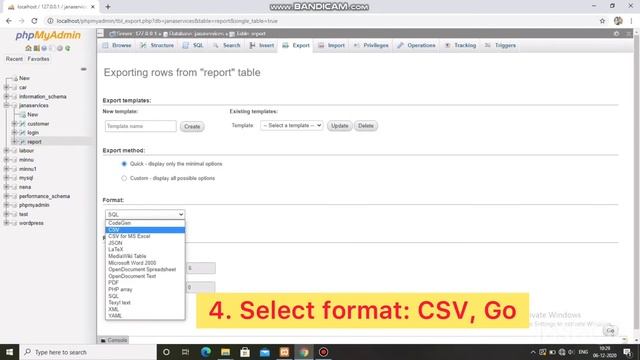Click the collapse-all icon in navigation panel
640x360 pixels.
[84, 69]
